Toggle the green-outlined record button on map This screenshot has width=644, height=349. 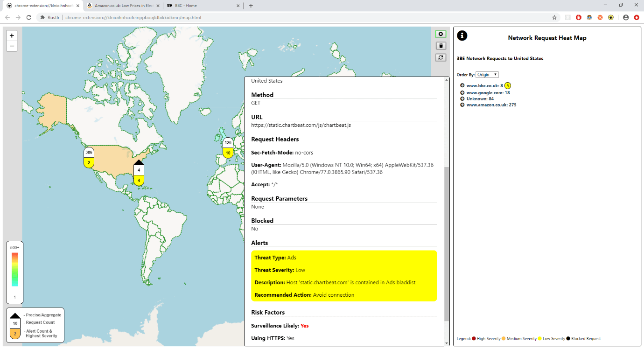pyautogui.click(x=441, y=34)
